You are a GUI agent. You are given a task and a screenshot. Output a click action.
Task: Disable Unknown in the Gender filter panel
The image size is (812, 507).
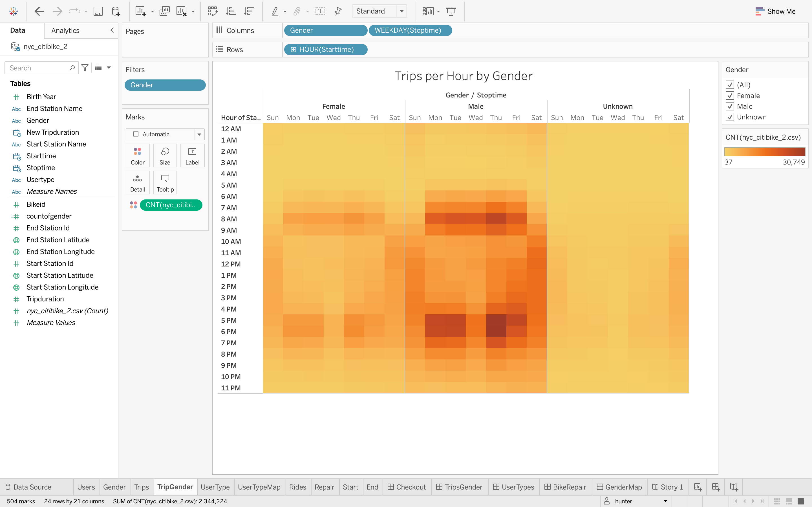[x=731, y=117]
